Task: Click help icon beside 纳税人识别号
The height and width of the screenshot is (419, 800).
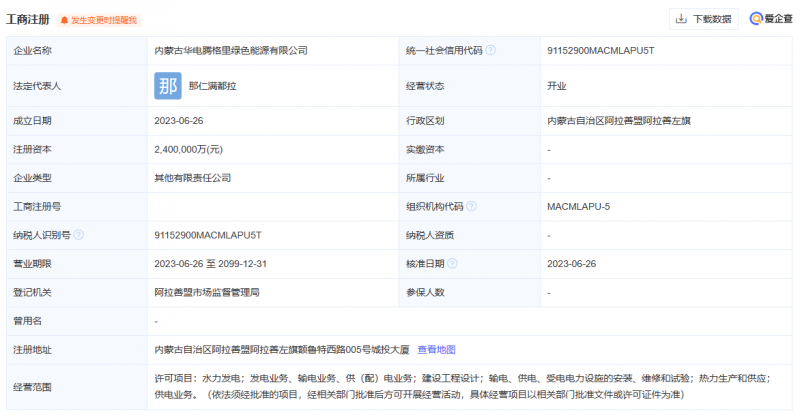Action: pos(79,235)
